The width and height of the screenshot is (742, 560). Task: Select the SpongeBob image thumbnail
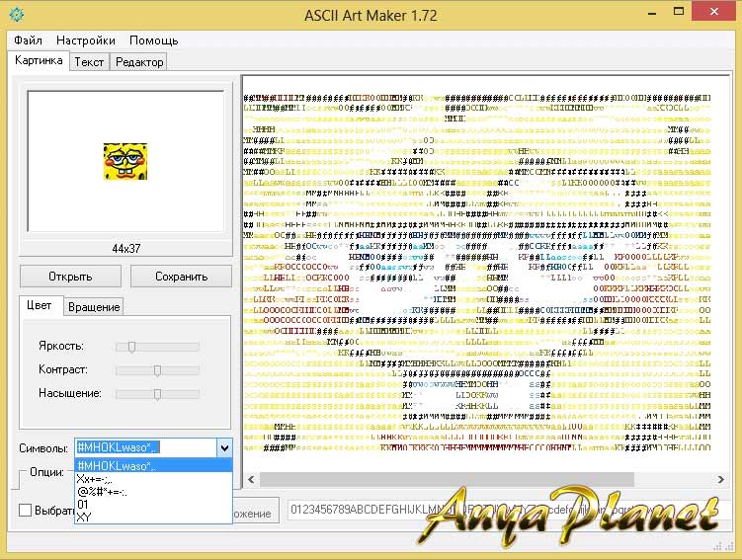[x=125, y=161]
